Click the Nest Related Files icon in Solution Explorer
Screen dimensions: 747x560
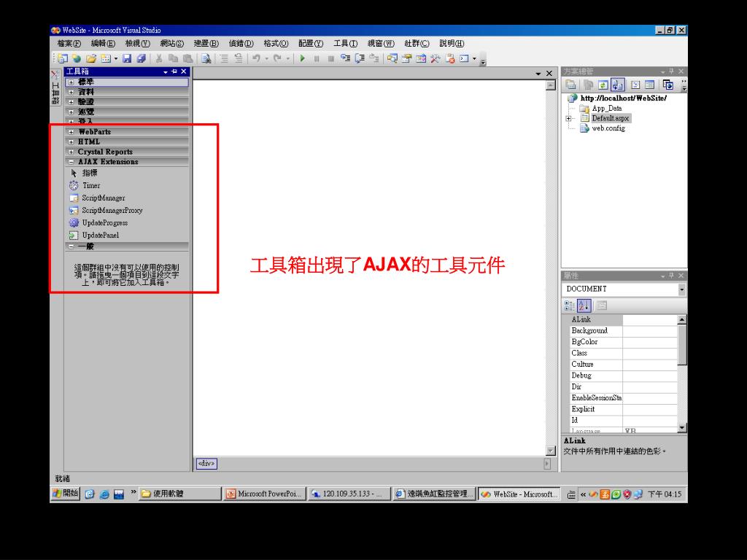click(x=618, y=85)
